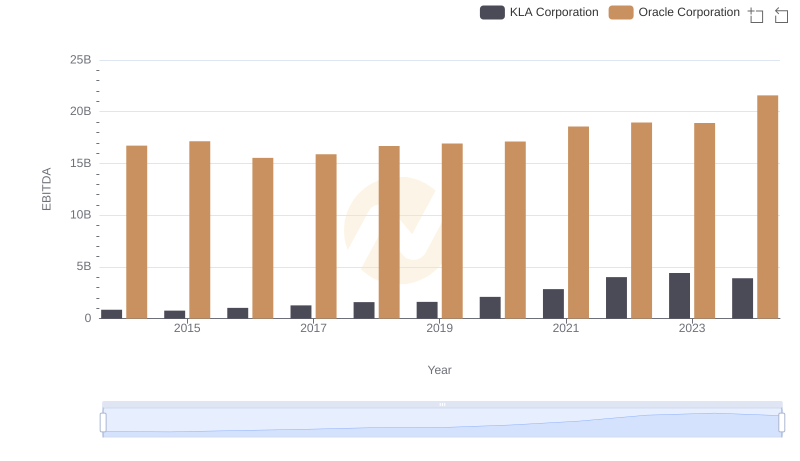The width and height of the screenshot is (800, 461).
Task: Click the Oracle bar for 2018
Action: pos(389,233)
